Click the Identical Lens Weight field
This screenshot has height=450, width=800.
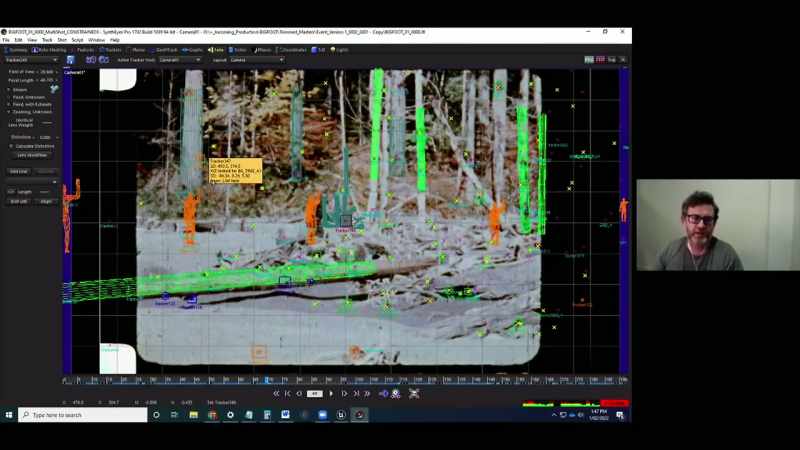click(x=47, y=122)
